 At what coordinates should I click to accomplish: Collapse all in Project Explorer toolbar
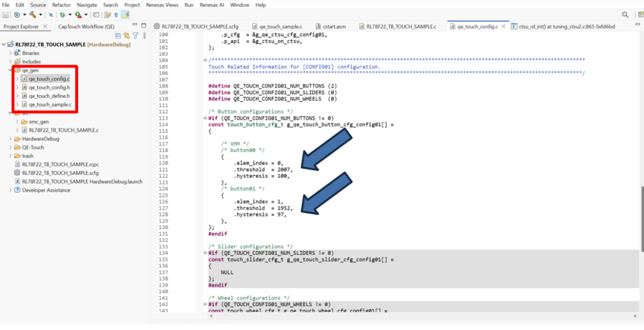[x=118, y=36]
